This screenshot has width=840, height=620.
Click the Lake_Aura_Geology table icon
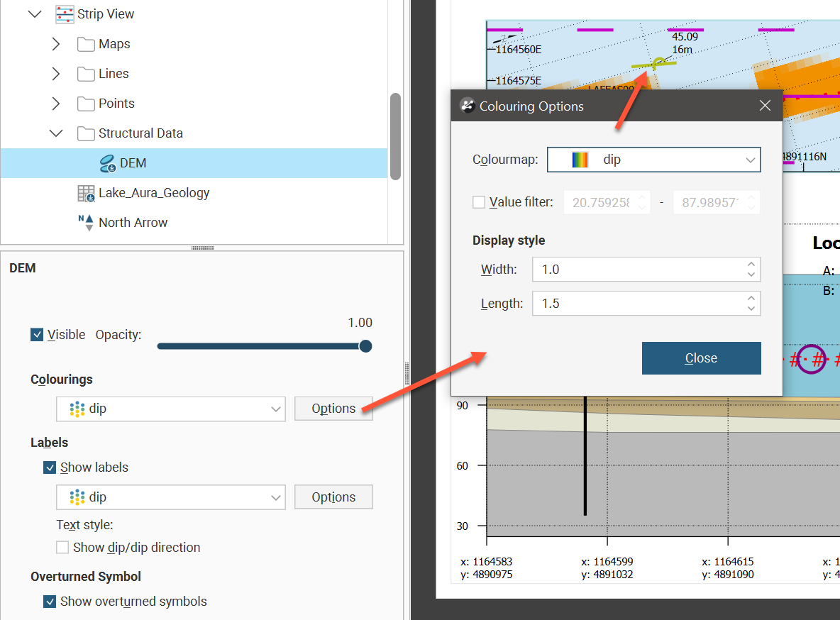click(x=86, y=193)
